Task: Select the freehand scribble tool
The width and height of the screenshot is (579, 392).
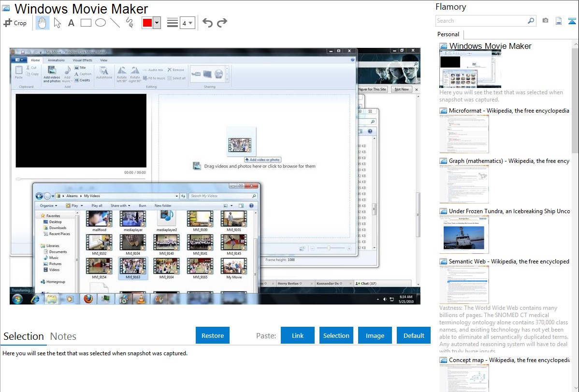Action: point(130,23)
